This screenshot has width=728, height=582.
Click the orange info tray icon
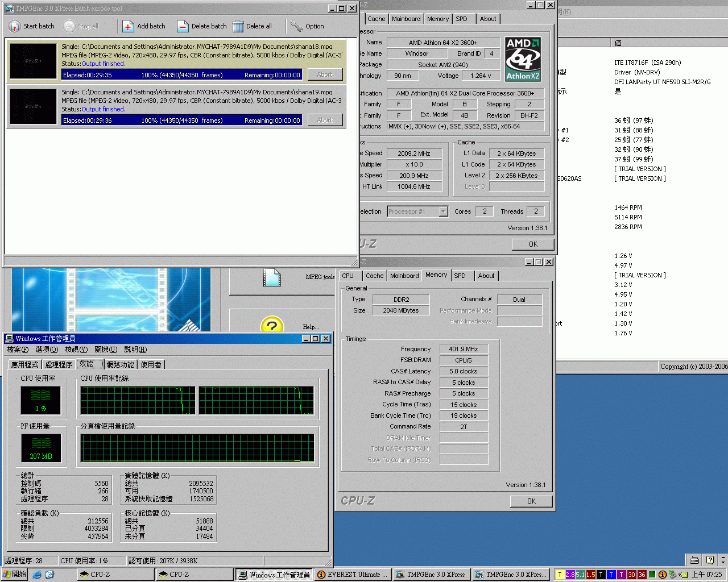point(663,575)
